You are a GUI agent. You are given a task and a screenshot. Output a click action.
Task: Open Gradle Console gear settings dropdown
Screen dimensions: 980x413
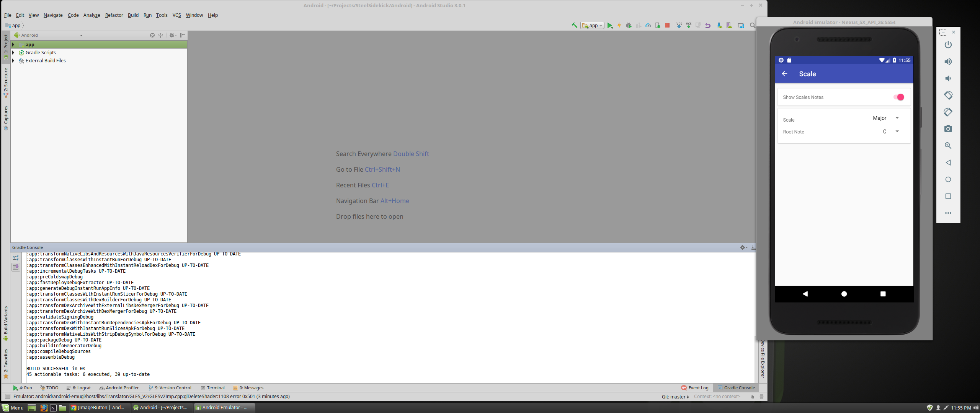[x=743, y=247]
